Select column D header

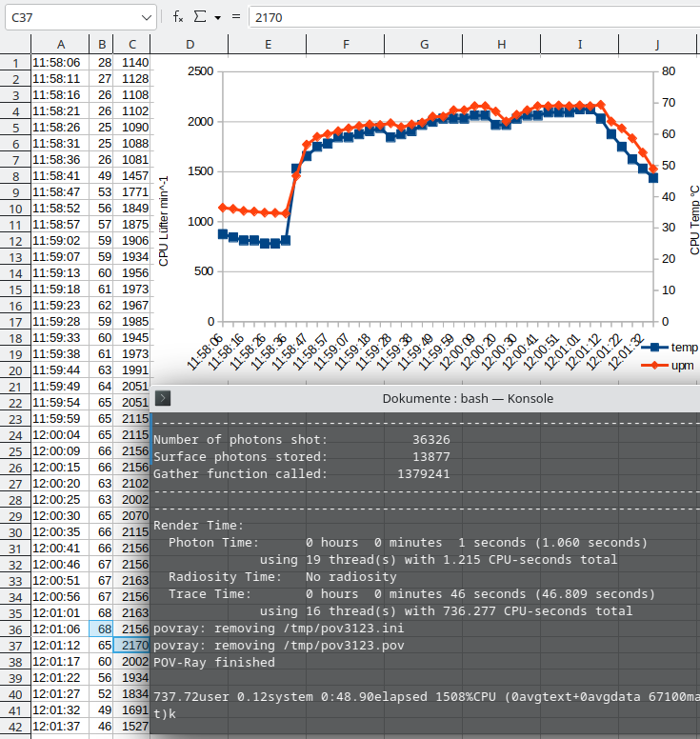click(190, 45)
